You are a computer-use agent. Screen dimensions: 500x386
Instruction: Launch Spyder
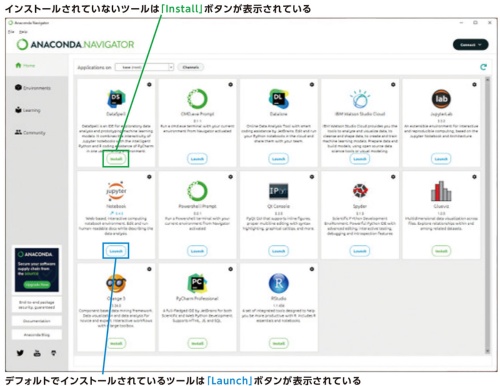click(x=360, y=251)
